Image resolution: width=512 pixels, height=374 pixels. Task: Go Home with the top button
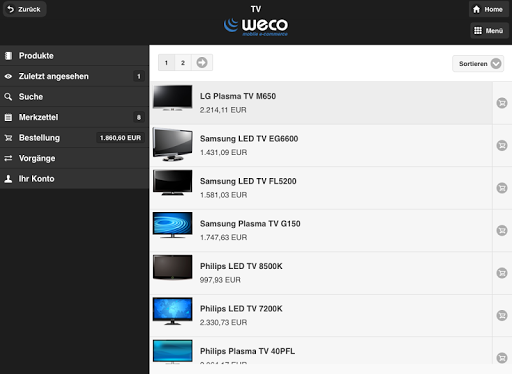[488, 9]
